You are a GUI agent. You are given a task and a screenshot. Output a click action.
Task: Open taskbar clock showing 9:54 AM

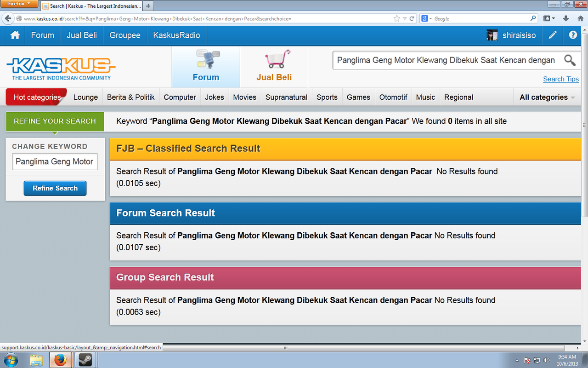(567, 360)
